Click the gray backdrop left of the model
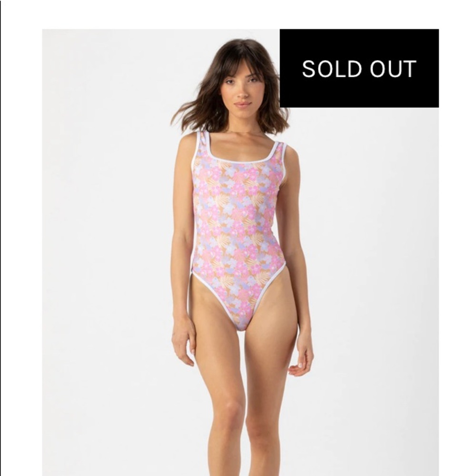The image size is (476, 476). click(x=106, y=243)
